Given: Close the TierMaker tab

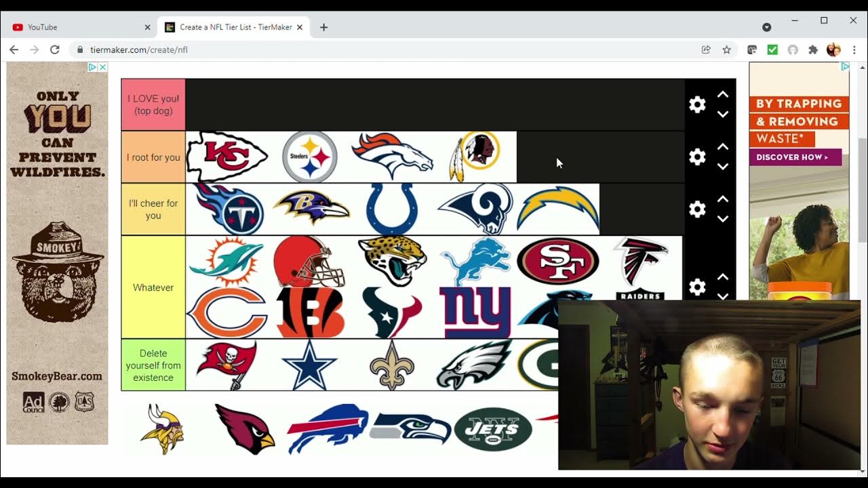Looking at the screenshot, I should pyautogui.click(x=300, y=27).
